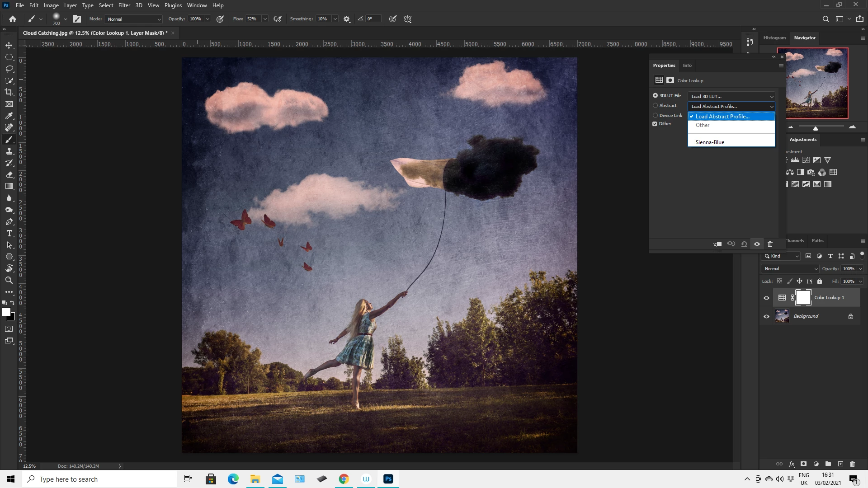The width and height of the screenshot is (868, 488).
Task: Select the Zoom tool in toolbar
Action: point(9,280)
